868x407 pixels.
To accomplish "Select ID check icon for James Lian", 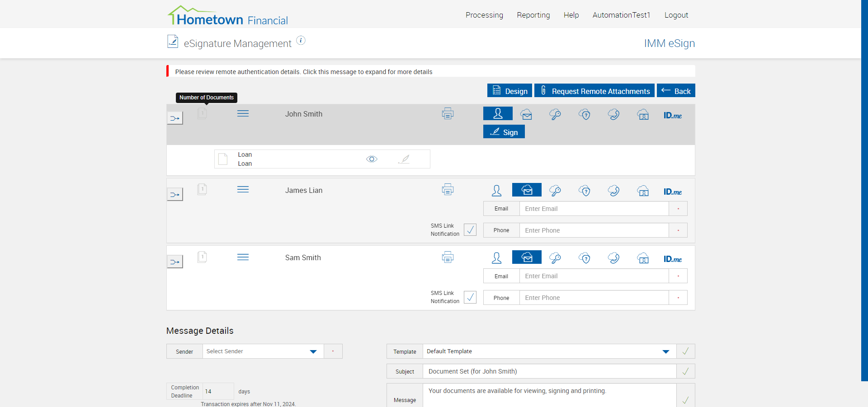I will click(643, 191).
